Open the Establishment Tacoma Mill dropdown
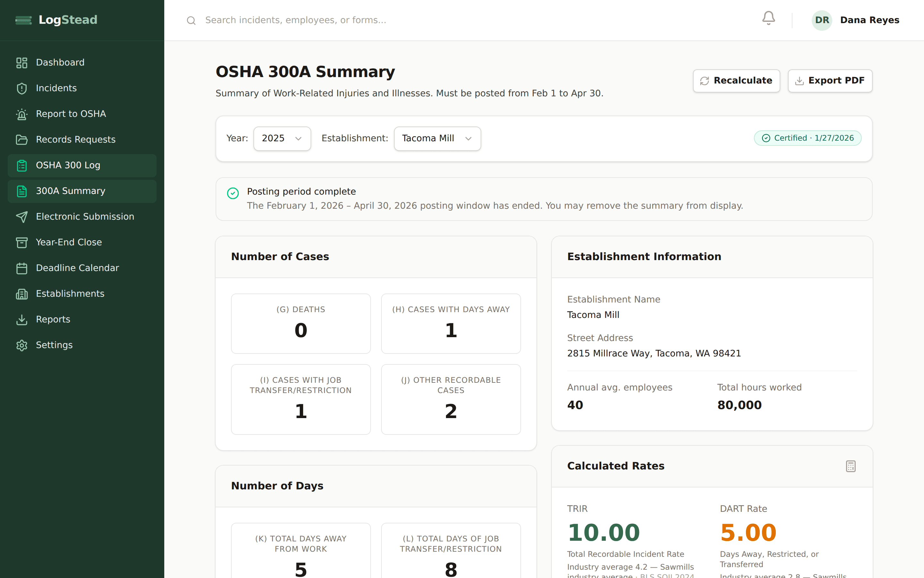This screenshot has height=578, width=924. [x=437, y=138]
